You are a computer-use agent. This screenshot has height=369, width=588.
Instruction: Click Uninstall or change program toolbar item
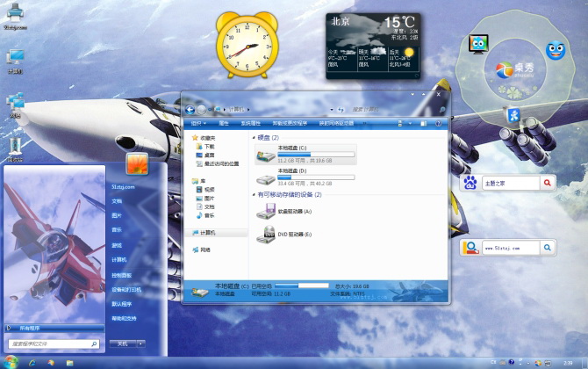pos(290,123)
